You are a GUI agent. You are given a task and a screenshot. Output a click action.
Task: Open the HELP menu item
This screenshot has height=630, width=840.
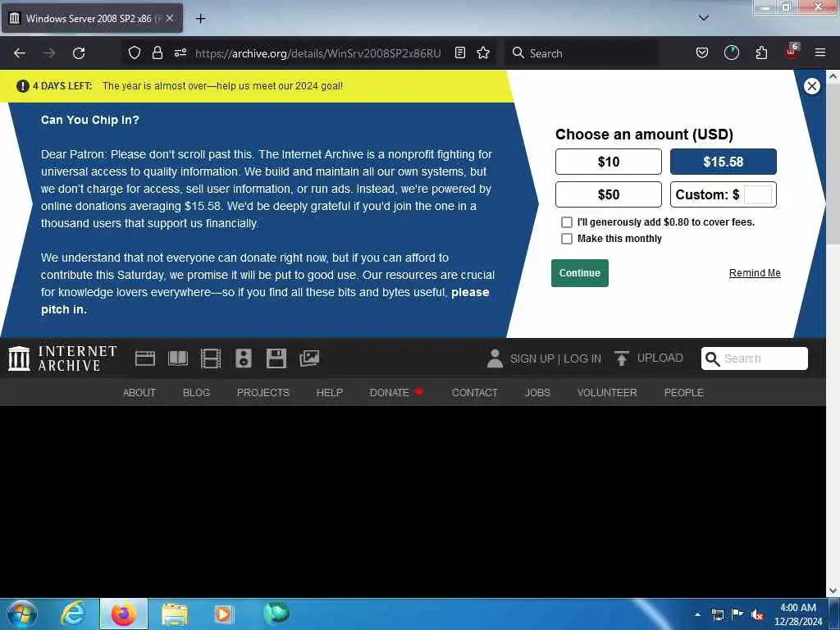(x=330, y=393)
